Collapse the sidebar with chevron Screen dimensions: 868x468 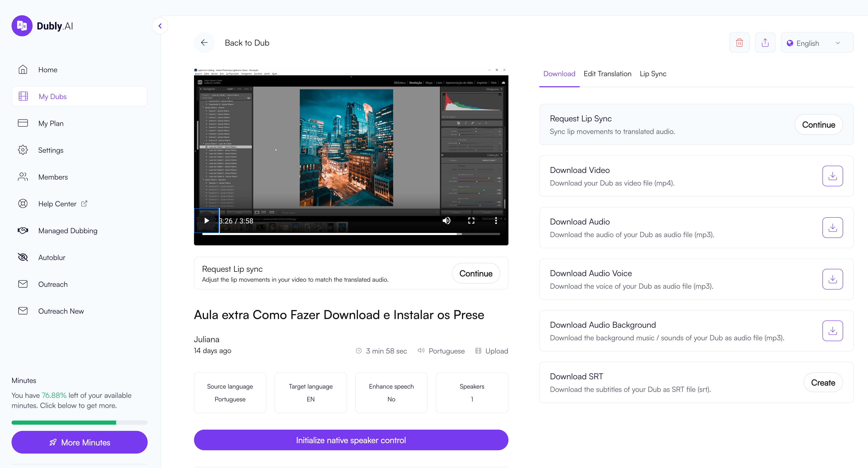(160, 26)
